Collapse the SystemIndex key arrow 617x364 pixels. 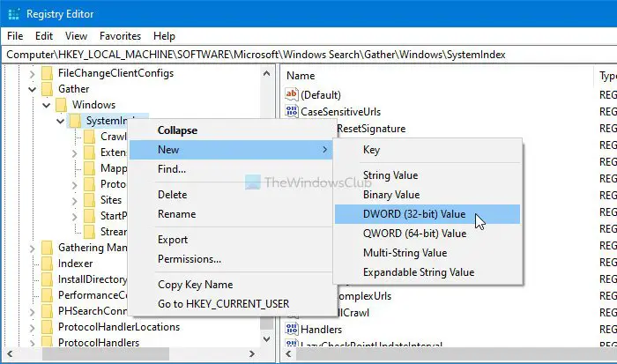tap(61, 121)
